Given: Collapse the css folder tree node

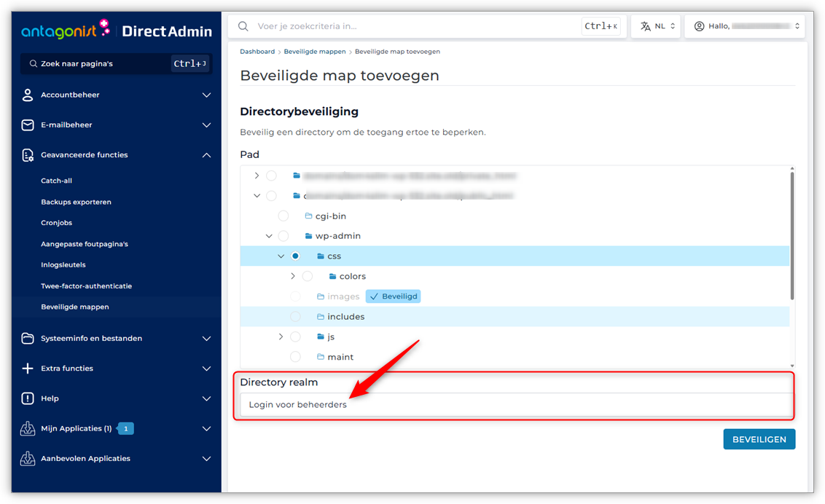Looking at the screenshot, I should point(281,256).
